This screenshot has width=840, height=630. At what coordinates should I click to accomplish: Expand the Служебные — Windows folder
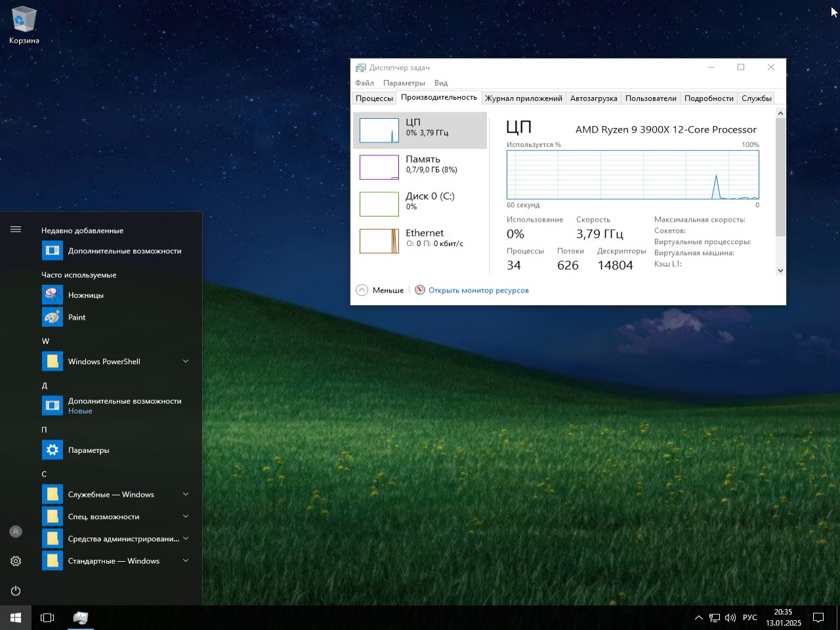186,495
